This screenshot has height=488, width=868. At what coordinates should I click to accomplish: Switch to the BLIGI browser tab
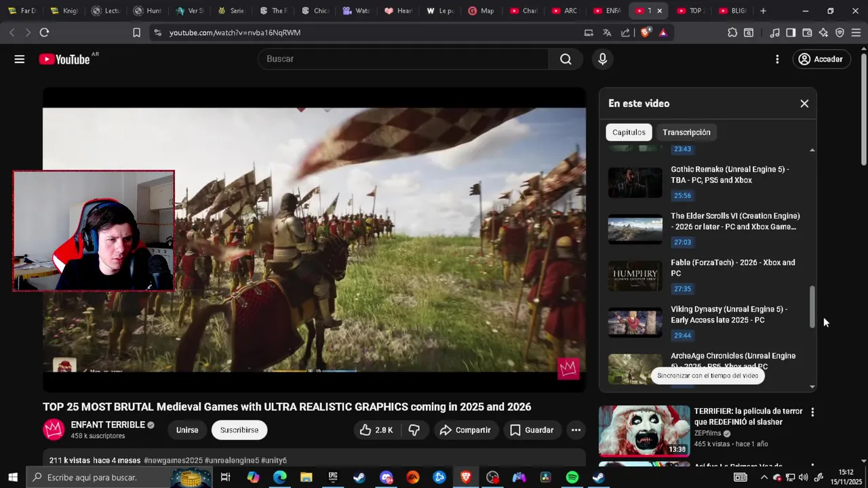(732, 11)
